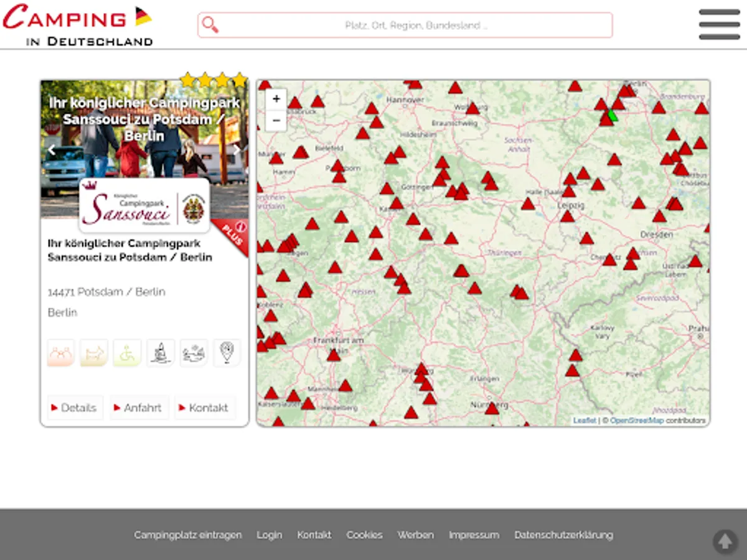The width and height of the screenshot is (747, 560).
Task: Open Anfahrt directions
Action: tap(139, 408)
